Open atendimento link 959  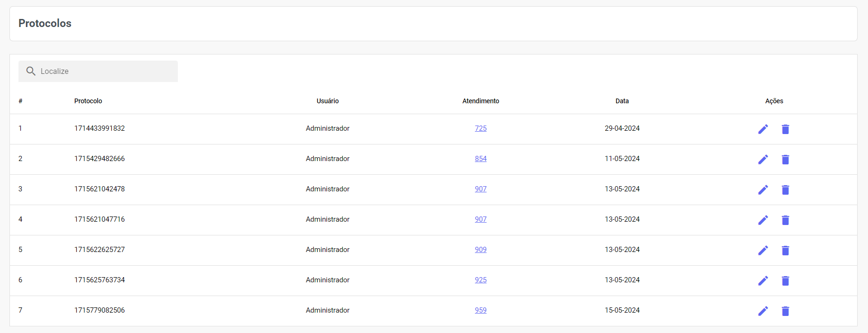click(481, 310)
